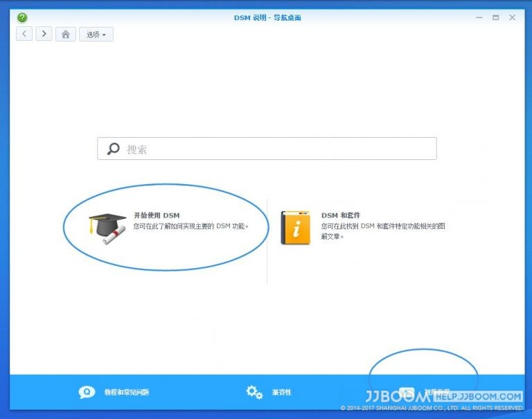Expand the 选项 dropdown menu
Viewport: 532px width, 419px height.
click(x=96, y=34)
